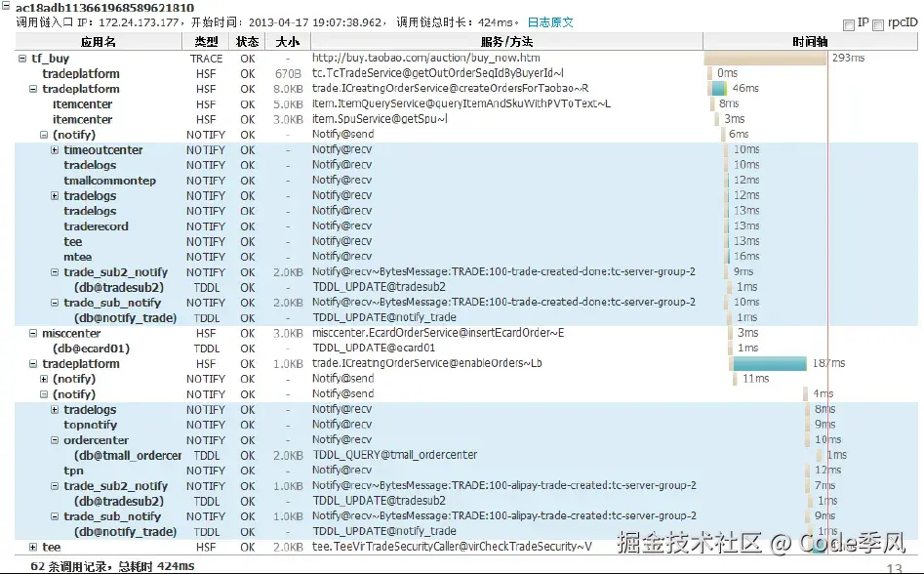
Task: Select the 16ms duration of mtee
Action: coord(746,257)
